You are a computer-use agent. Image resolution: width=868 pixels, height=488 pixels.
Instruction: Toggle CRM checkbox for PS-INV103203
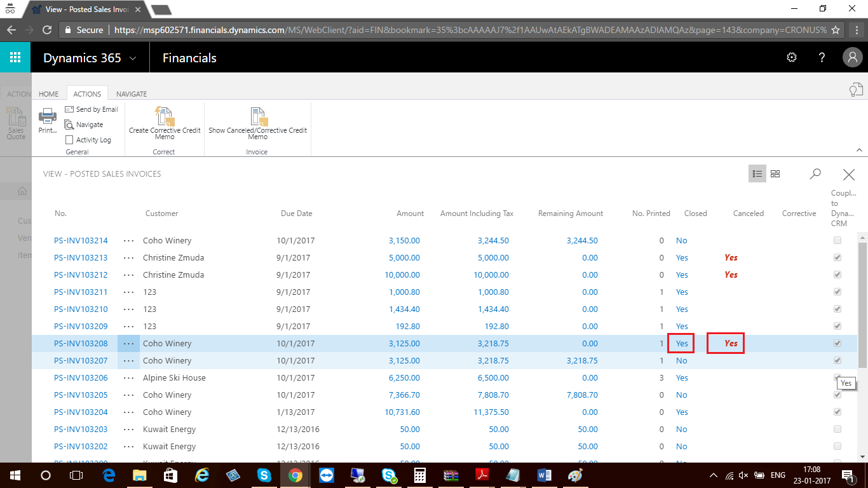pos(837,429)
